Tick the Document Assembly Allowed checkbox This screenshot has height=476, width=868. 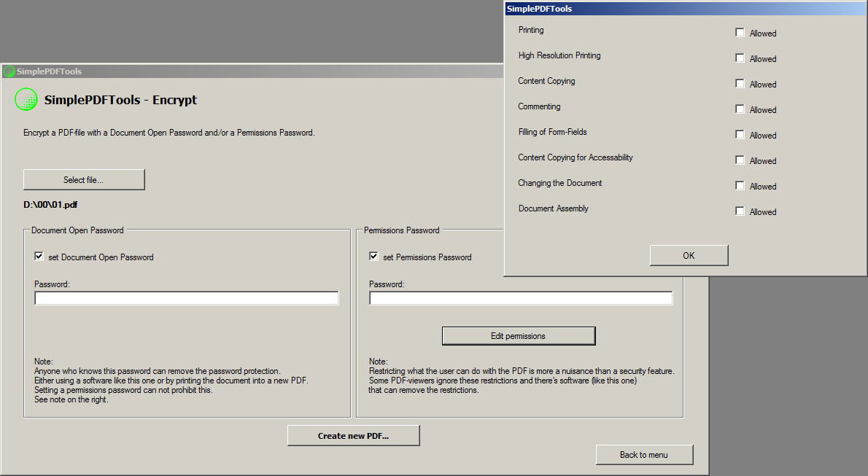tap(740, 211)
